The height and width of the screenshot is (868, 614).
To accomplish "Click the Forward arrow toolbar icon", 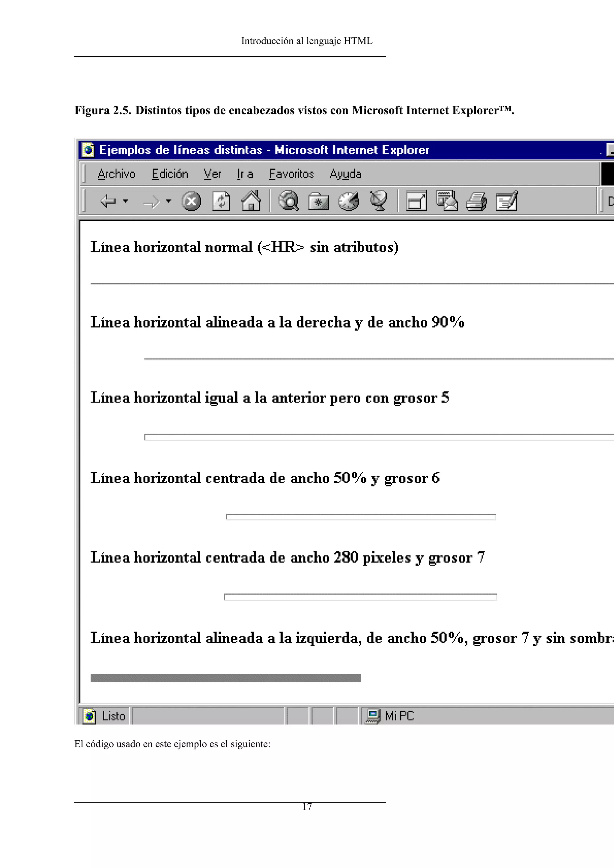I will click(x=152, y=202).
